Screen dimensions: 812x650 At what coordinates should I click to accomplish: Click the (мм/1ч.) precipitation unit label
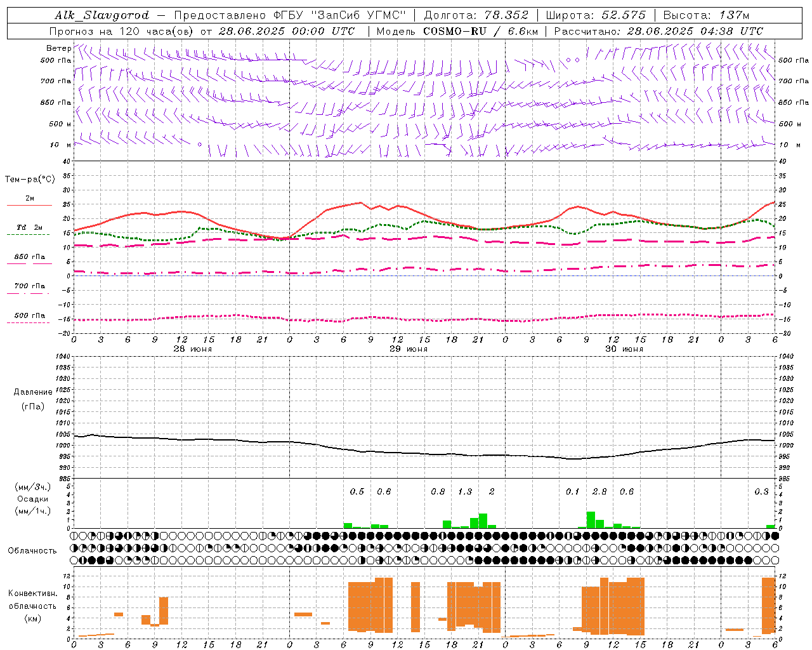click(32, 511)
